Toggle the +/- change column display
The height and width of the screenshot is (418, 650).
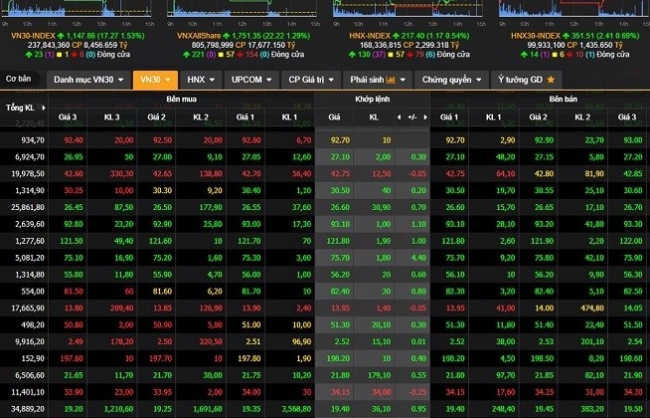point(411,118)
